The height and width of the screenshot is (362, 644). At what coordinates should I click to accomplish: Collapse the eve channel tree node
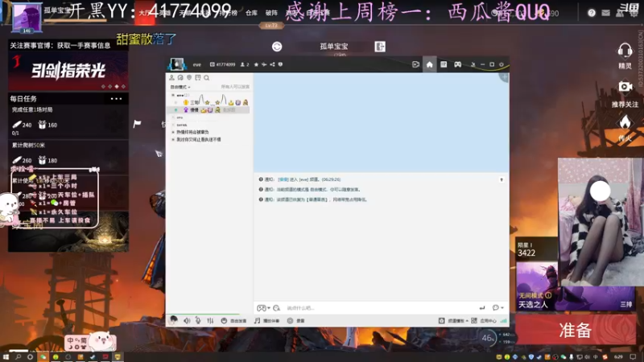click(x=173, y=95)
